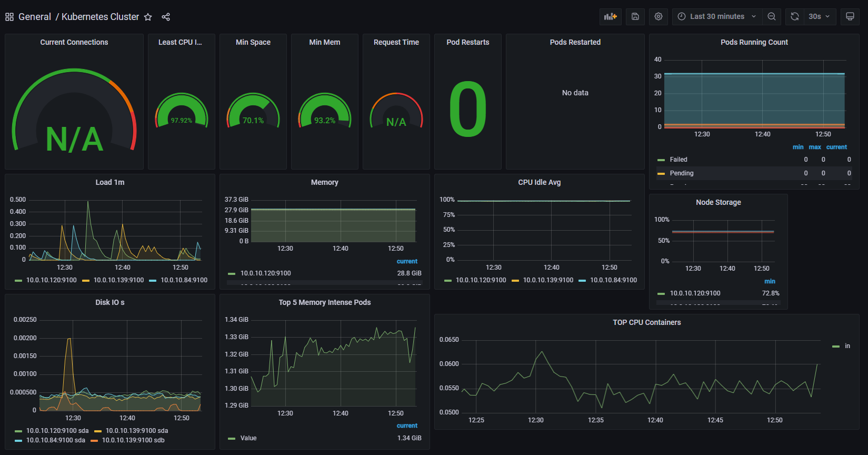This screenshot has height=455, width=868.
Task: Open the dashboards grid icon
Action: [x=9, y=17]
